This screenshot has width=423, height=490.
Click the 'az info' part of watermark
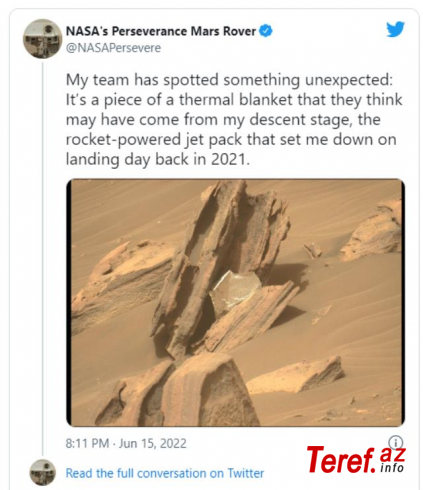click(392, 460)
